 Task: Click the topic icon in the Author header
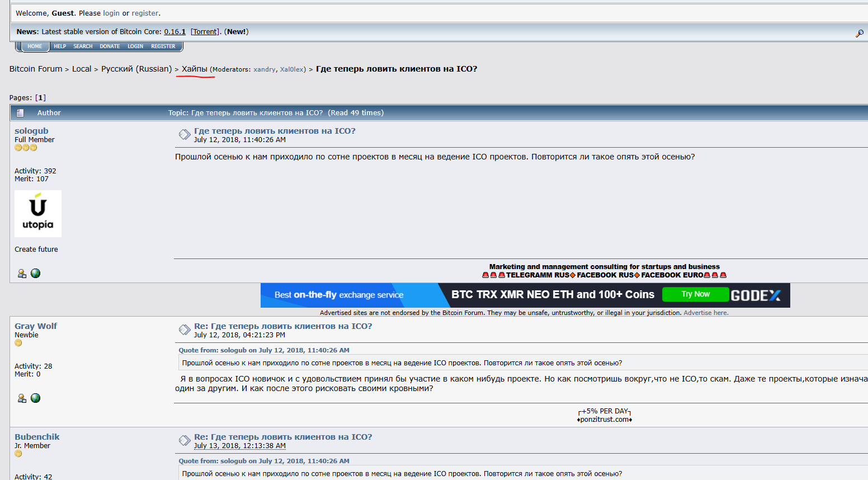[20, 113]
